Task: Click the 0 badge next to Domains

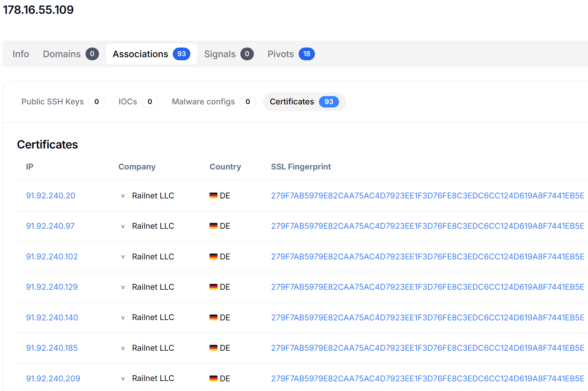Action: [x=92, y=54]
